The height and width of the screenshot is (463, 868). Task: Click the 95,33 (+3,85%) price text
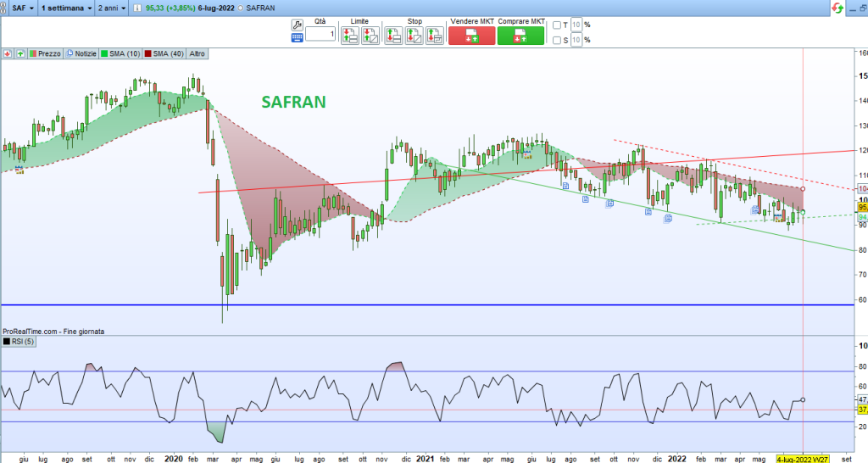click(x=171, y=8)
